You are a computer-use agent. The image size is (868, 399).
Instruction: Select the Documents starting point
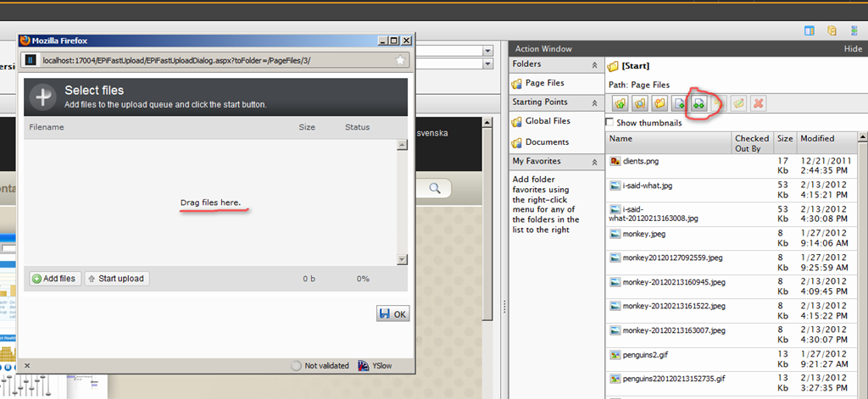(546, 142)
